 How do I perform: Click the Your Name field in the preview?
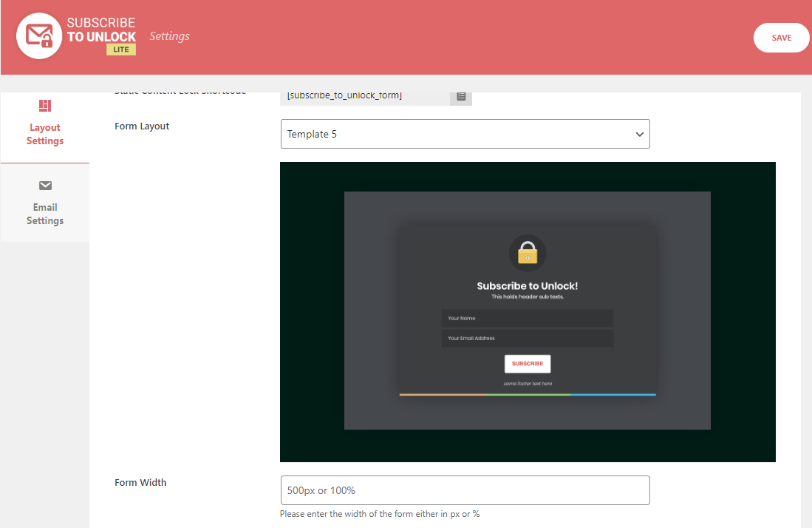(527, 318)
